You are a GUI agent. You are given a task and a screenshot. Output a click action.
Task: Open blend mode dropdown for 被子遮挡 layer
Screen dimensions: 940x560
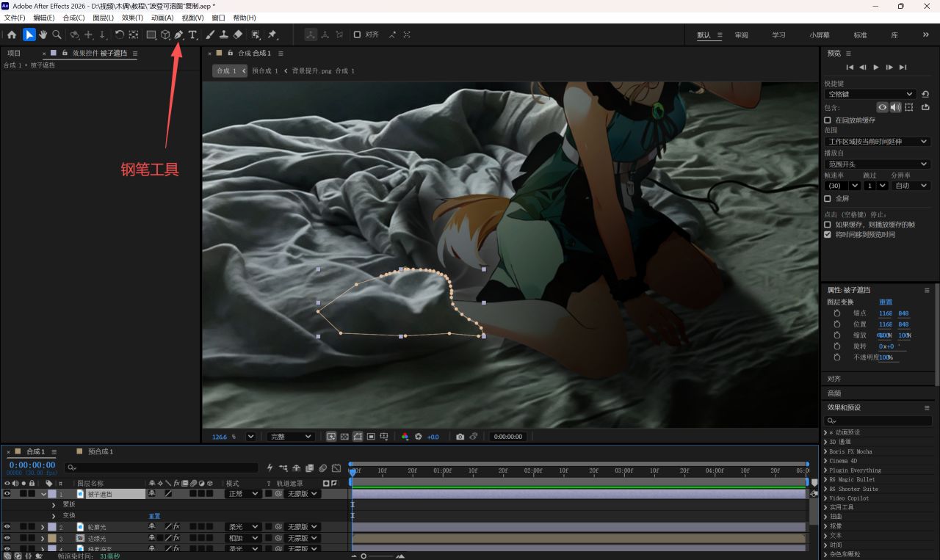tap(242, 494)
